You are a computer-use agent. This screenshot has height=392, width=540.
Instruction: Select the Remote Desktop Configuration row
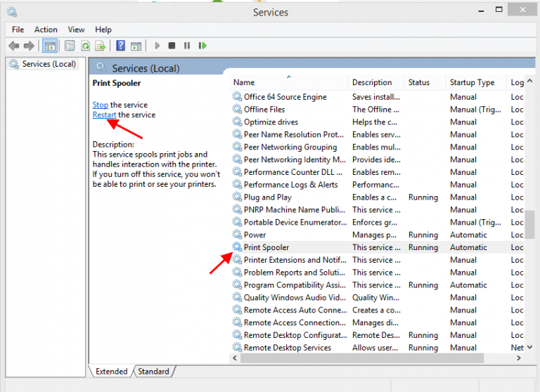pos(377,335)
